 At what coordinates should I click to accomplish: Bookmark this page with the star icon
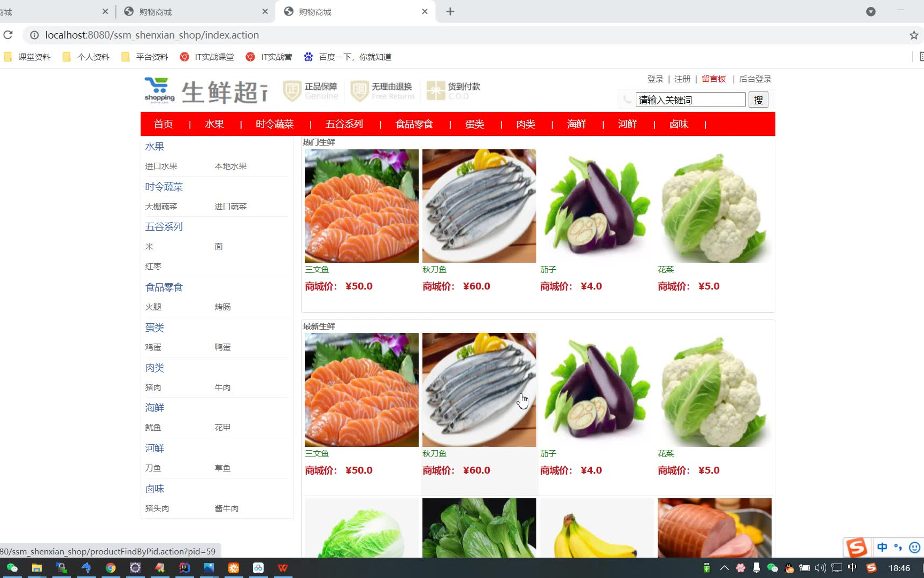[914, 35]
